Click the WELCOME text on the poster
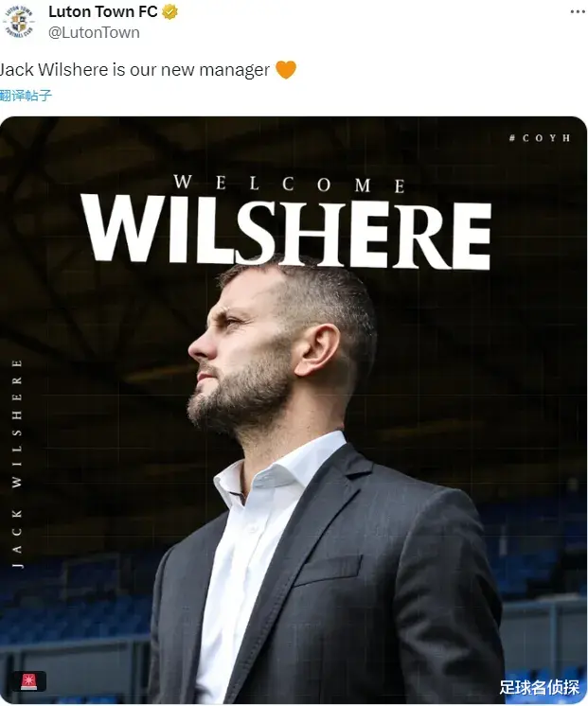This screenshot has height=706, width=588. click(290, 184)
